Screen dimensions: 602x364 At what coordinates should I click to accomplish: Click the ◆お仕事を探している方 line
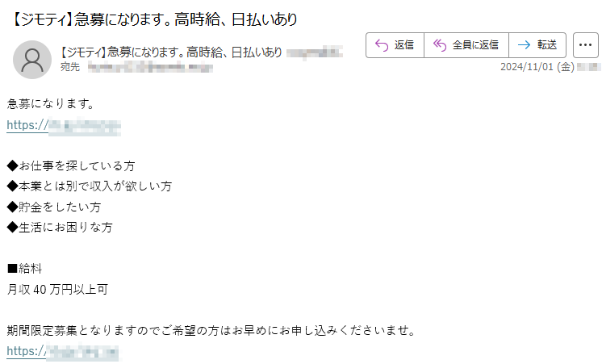pyautogui.click(x=71, y=166)
